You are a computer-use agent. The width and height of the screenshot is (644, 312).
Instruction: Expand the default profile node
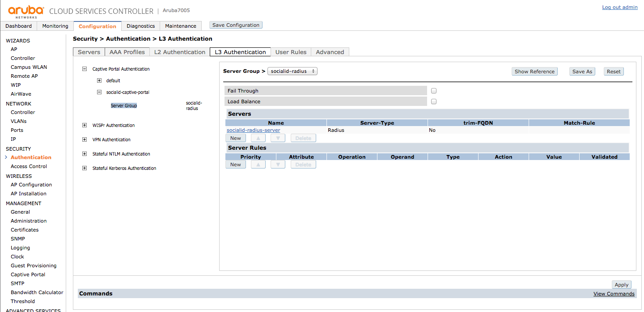click(x=99, y=80)
